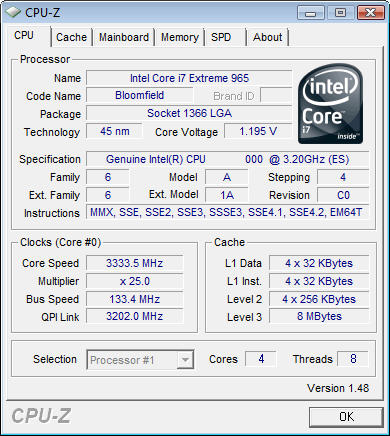Click the Threads count field

tap(353, 359)
